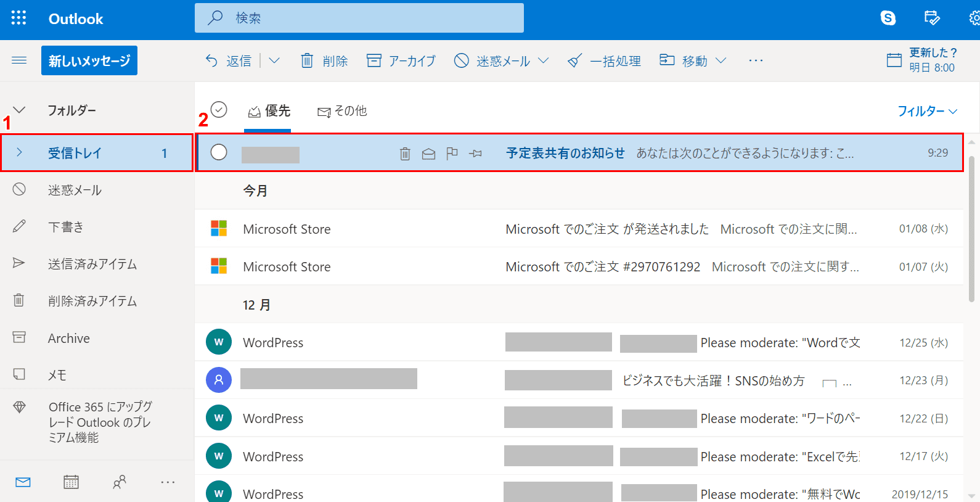Open the 移動 dropdown arrow
This screenshot has width=980, height=502.
point(721,60)
